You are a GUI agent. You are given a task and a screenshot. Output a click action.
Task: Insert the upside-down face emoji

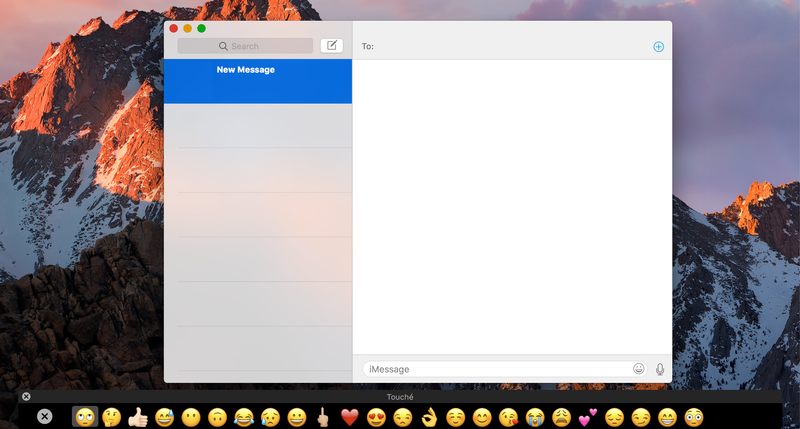coord(217,417)
